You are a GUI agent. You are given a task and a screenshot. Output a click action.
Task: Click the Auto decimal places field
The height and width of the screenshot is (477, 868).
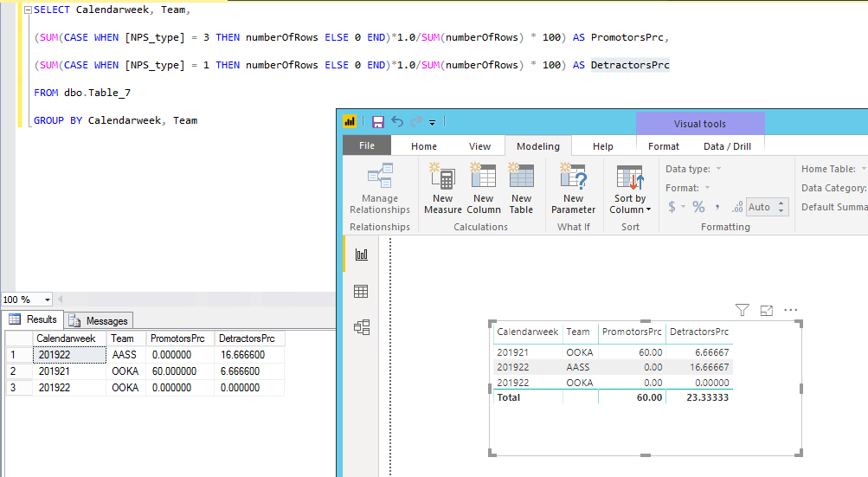760,207
